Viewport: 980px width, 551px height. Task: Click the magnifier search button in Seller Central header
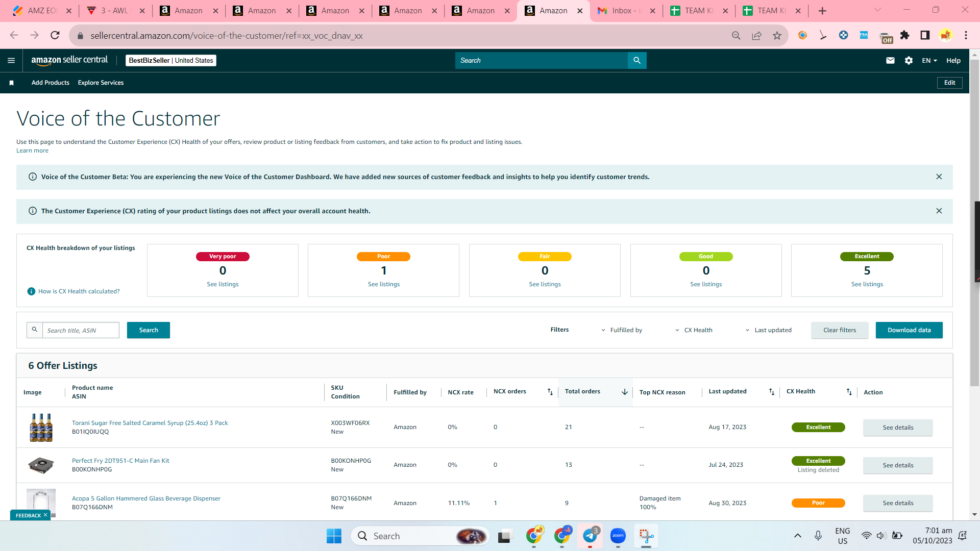pyautogui.click(x=637, y=60)
